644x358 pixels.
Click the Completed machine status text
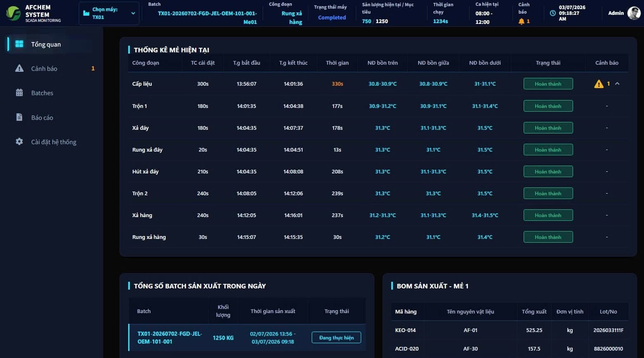coord(332,17)
